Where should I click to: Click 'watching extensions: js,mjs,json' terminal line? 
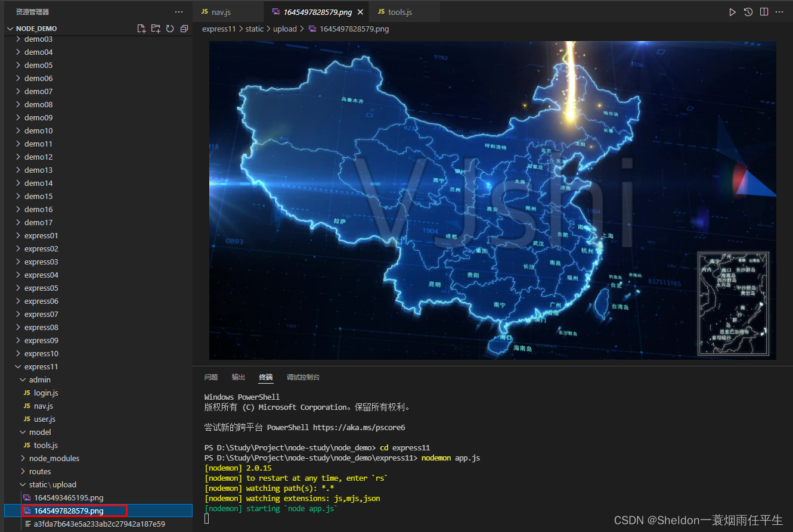[x=292, y=498]
